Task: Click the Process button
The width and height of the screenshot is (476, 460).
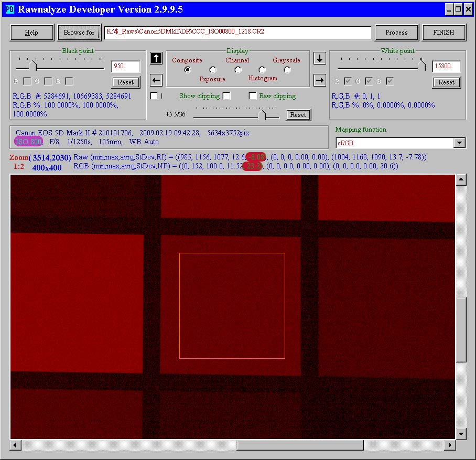Action: pos(396,33)
